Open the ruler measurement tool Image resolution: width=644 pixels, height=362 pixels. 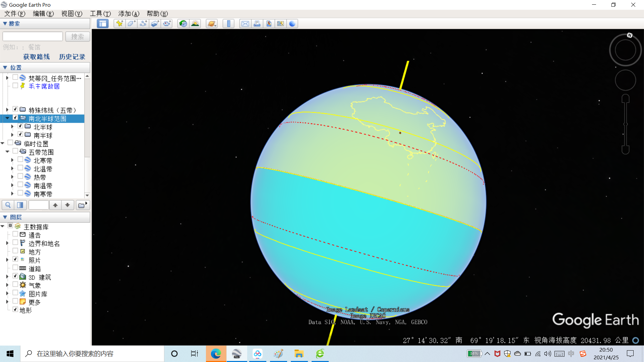(x=228, y=23)
